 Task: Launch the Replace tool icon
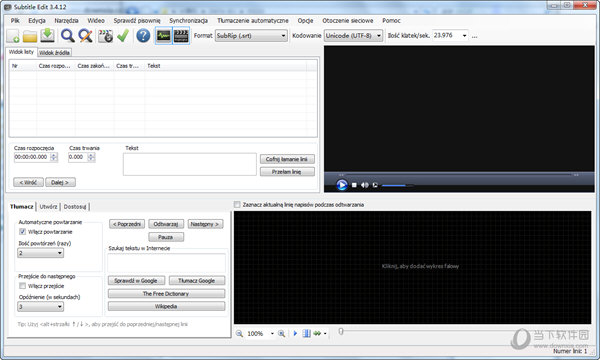click(x=86, y=36)
